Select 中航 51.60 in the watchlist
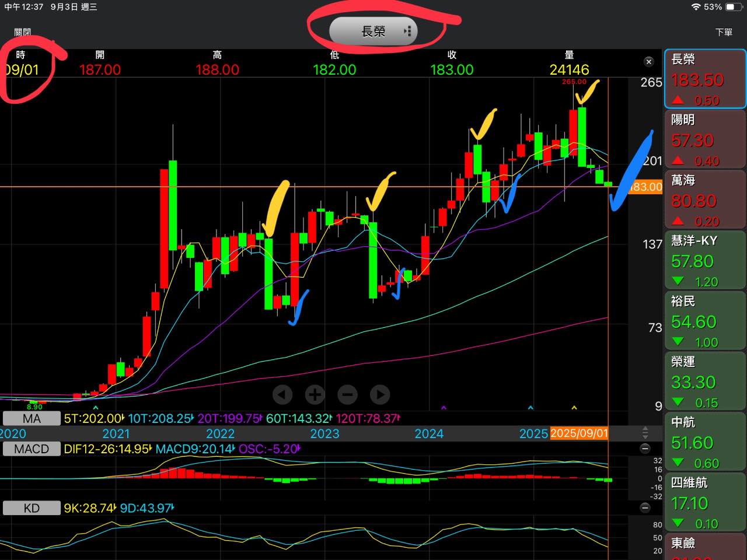 (x=705, y=442)
